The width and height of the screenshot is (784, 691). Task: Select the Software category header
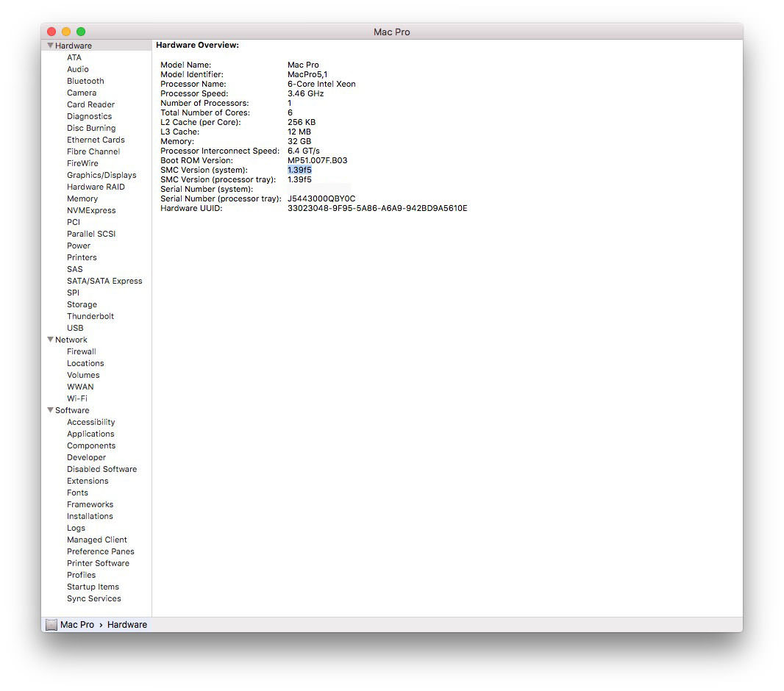click(x=72, y=410)
